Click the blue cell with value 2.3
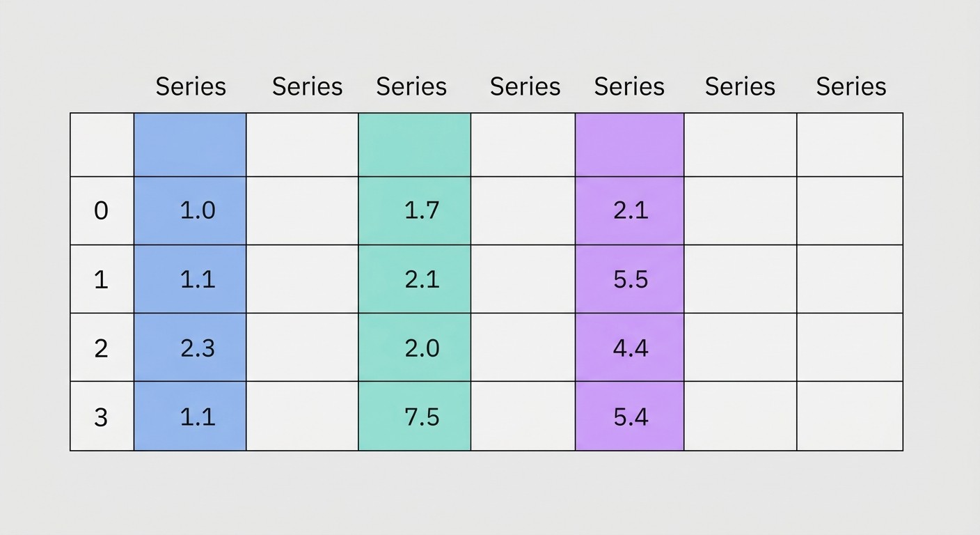980x535 pixels. pos(190,348)
